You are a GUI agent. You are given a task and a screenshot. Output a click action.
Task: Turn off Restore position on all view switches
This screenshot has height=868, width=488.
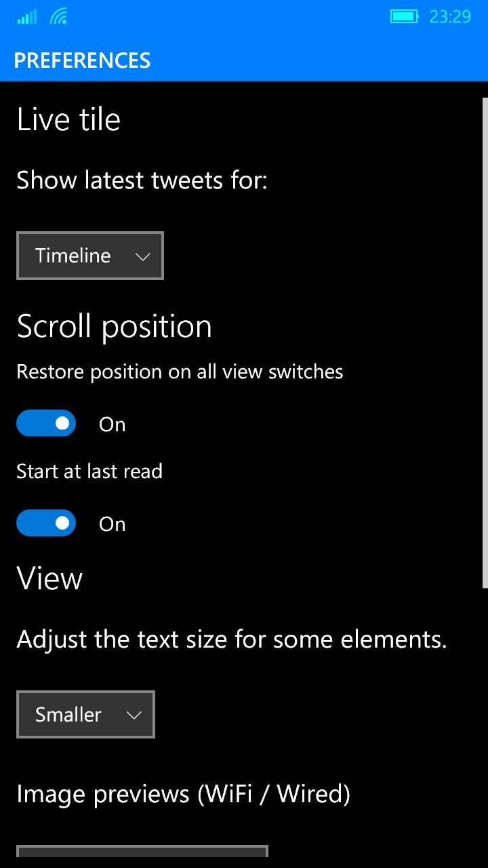(46, 423)
